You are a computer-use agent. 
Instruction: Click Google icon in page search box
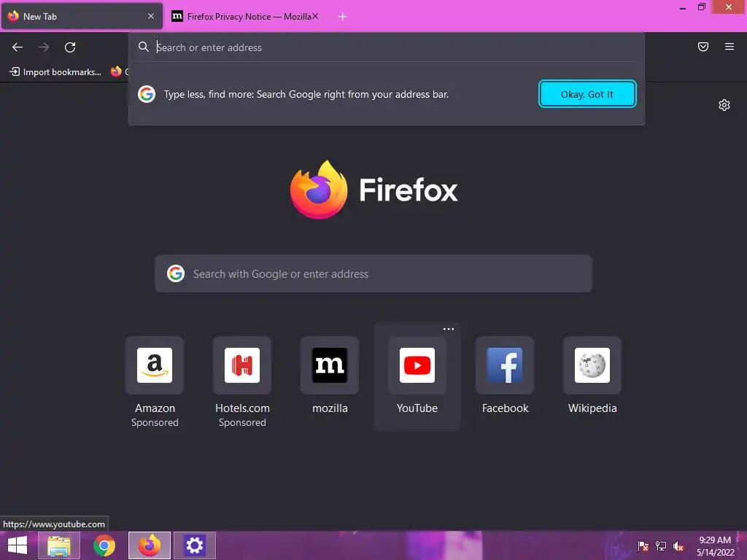176,274
